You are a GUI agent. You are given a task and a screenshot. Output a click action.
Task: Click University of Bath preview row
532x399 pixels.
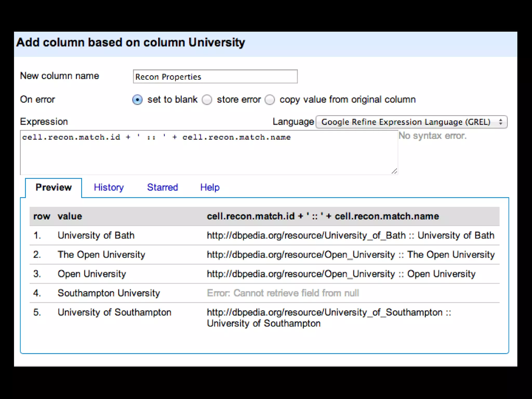tap(96, 235)
